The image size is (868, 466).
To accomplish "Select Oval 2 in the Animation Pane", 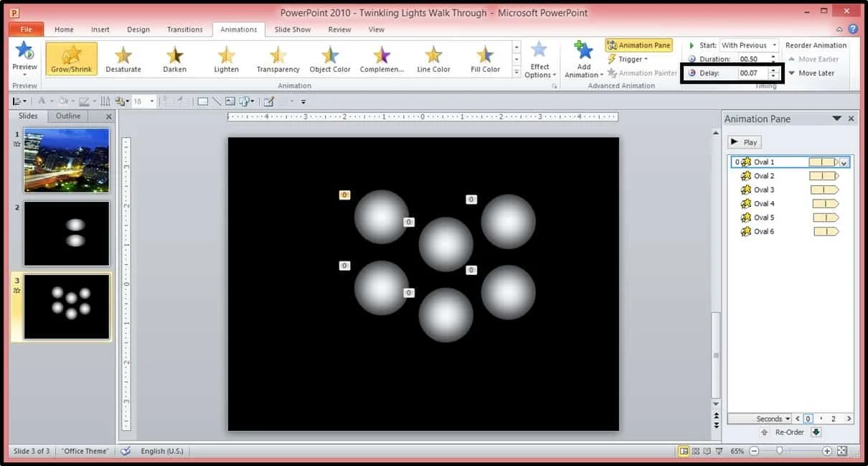I will tap(791, 176).
